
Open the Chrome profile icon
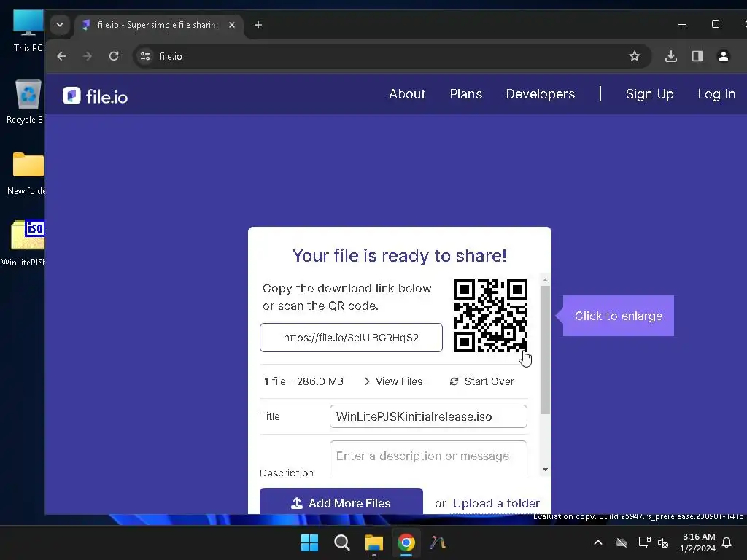(x=723, y=56)
